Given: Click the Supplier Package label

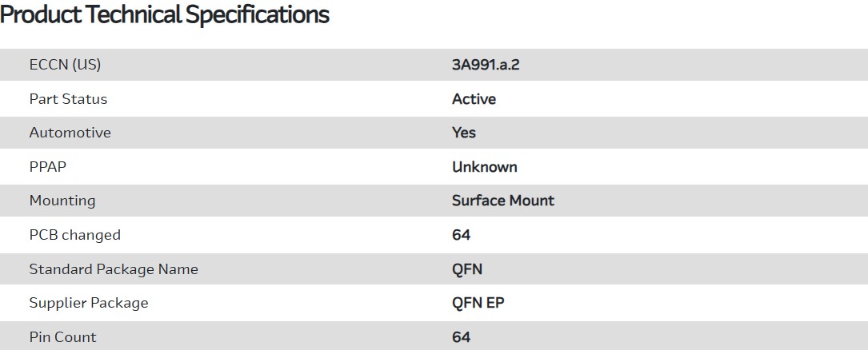Looking at the screenshot, I should [x=89, y=303].
